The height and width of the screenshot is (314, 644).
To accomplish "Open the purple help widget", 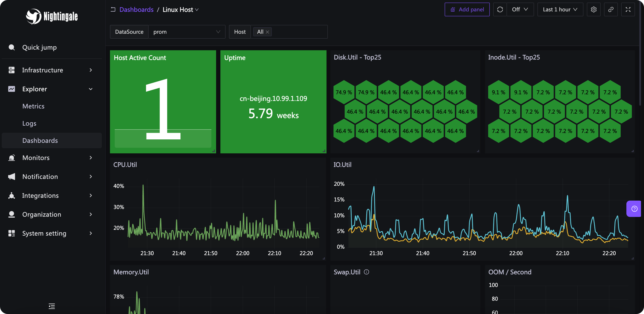I will pos(634,209).
